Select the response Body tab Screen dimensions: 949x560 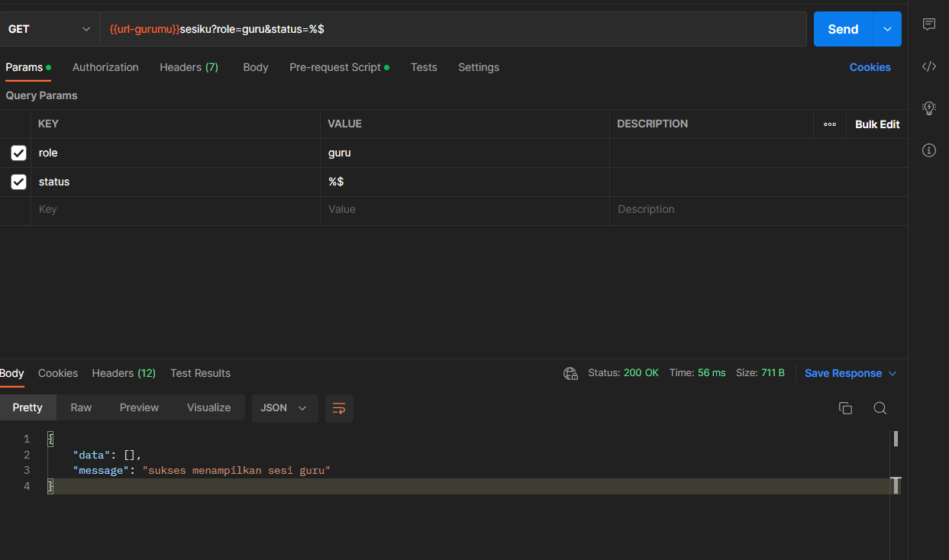[x=11, y=373]
